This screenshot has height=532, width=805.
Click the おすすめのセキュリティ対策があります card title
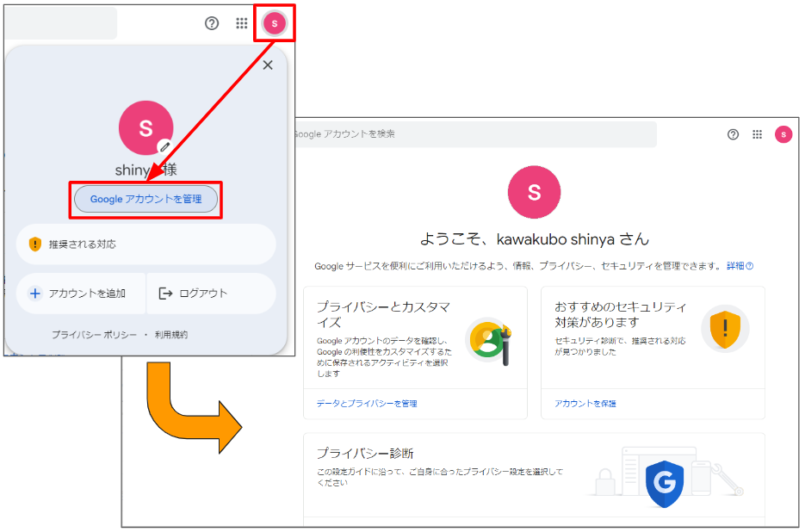coord(620,315)
